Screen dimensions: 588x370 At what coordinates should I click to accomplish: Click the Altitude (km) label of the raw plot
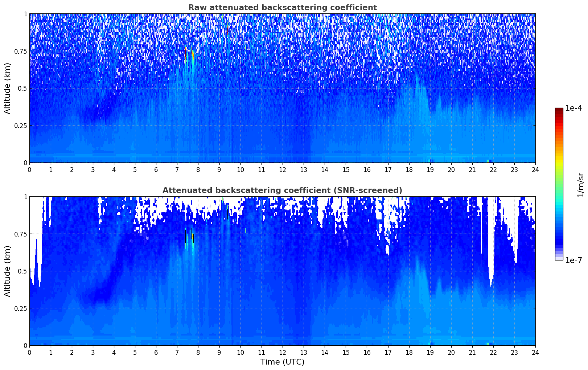[8, 88]
